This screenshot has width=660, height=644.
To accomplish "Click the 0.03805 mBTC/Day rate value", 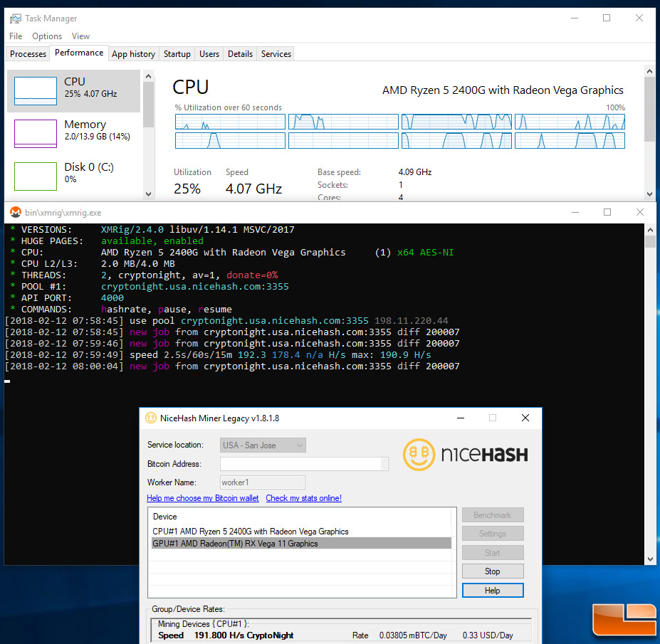I will (413, 635).
